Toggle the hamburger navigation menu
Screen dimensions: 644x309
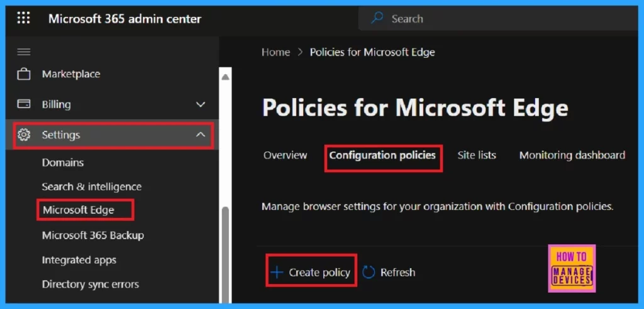point(23,51)
